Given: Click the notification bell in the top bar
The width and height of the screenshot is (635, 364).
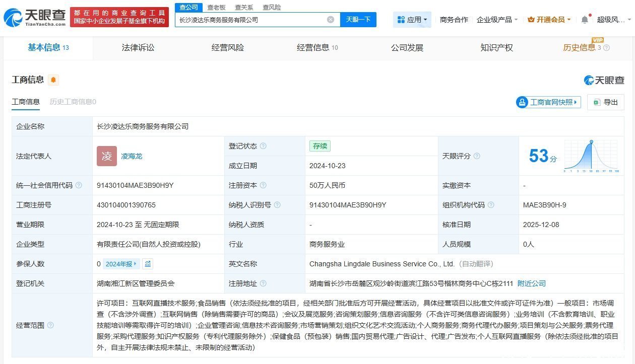Looking at the screenshot, I should 585,19.
